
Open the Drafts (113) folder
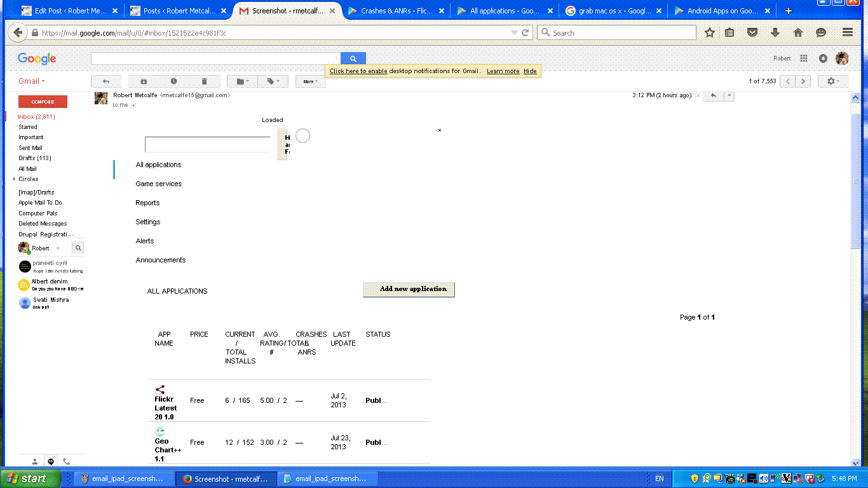coord(35,158)
